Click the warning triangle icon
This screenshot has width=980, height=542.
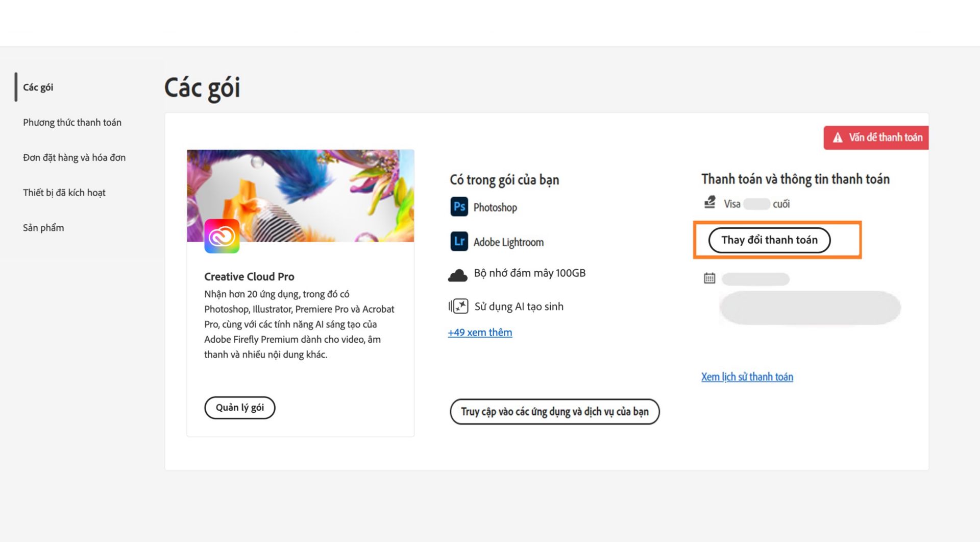pyautogui.click(x=838, y=138)
